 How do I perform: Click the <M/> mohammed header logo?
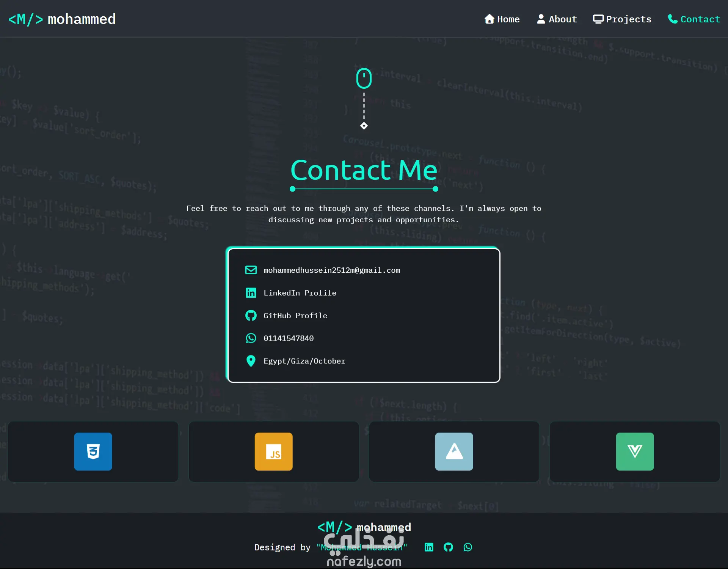[62, 19]
